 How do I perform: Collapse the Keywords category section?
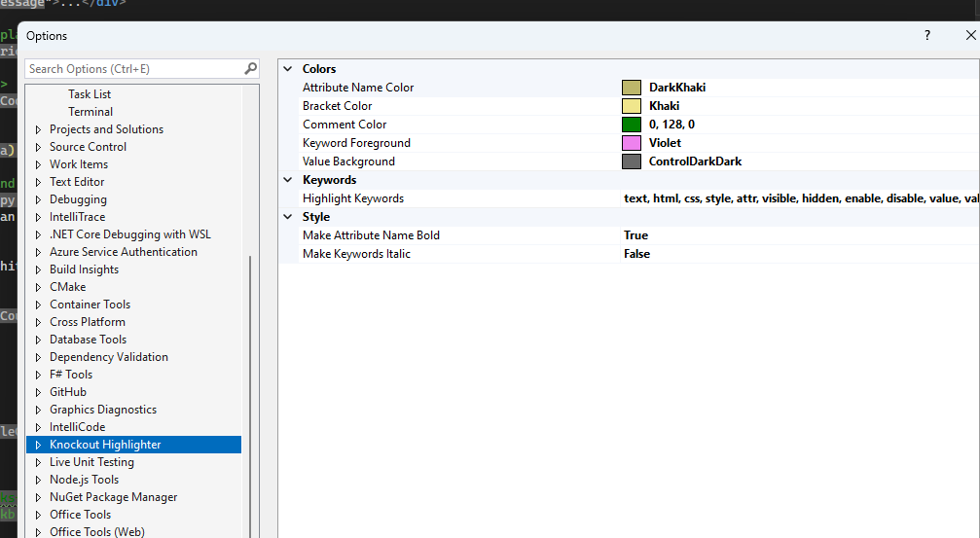[x=288, y=180]
